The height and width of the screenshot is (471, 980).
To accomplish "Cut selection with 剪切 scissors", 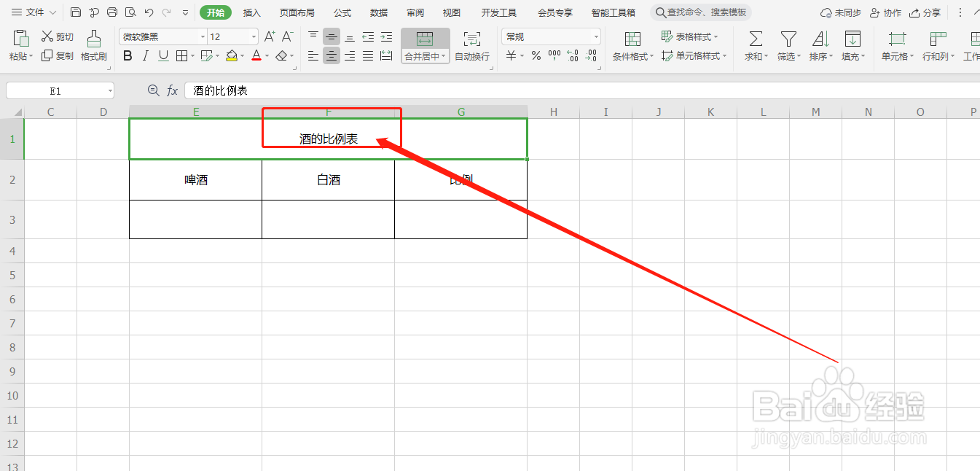I will [x=57, y=36].
